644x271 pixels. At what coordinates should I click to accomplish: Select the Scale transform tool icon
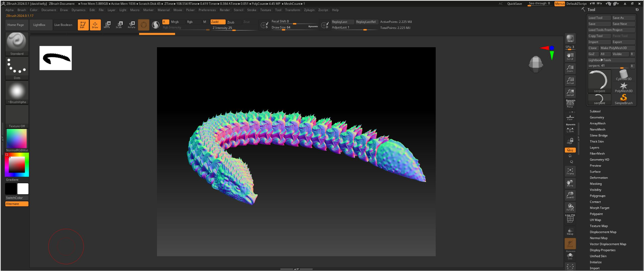120,25
